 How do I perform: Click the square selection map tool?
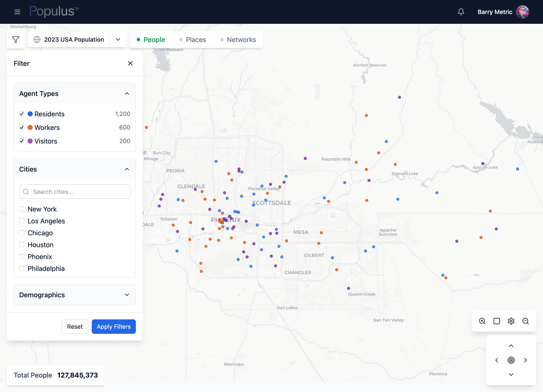[x=497, y=321]
